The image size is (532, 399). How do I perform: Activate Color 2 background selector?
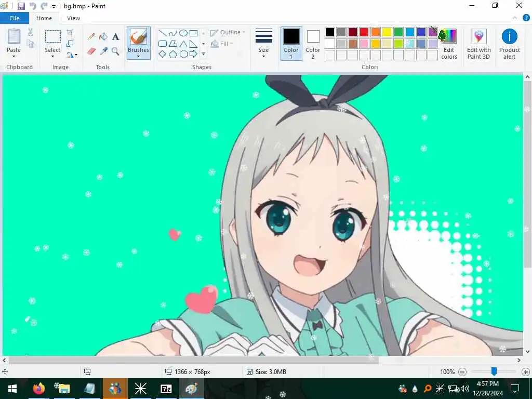click(x=313, y=44)
